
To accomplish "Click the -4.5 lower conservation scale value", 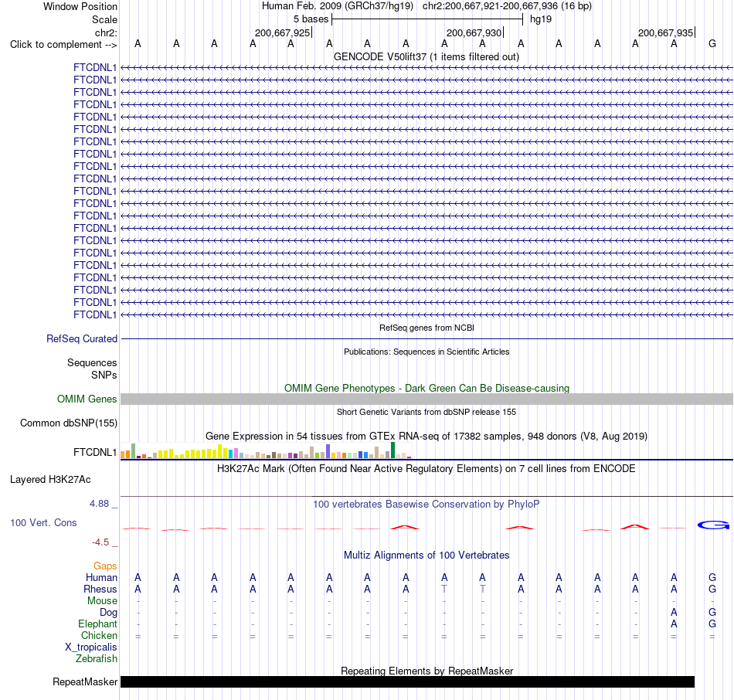I will [100, 542].
